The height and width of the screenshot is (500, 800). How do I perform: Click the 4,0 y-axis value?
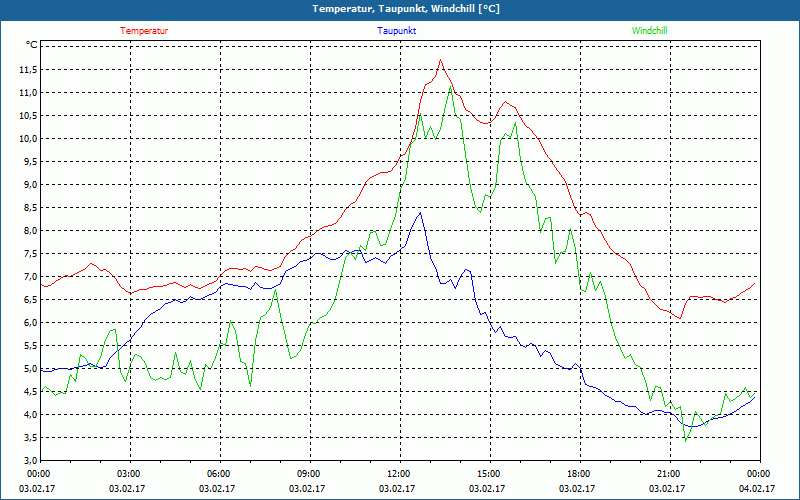30,414
